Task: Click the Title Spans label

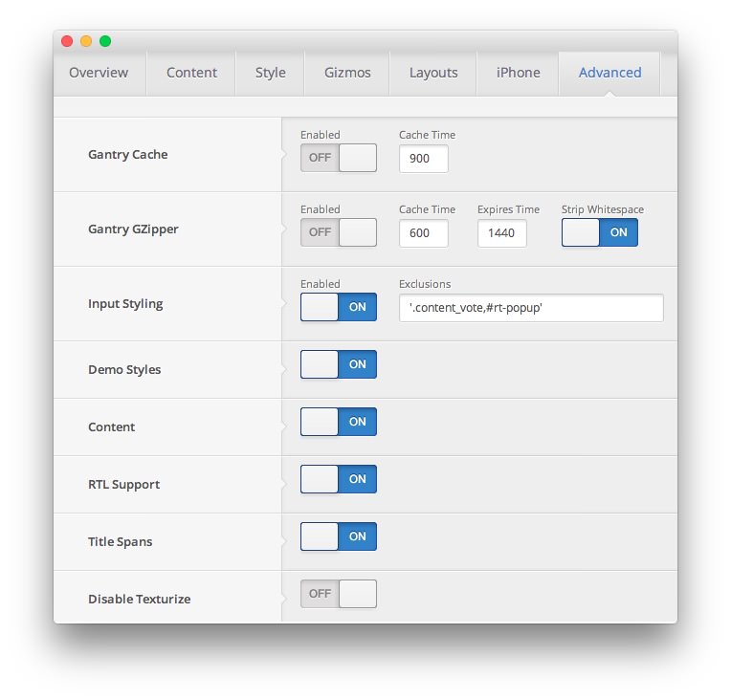Action: coord(121,541)
